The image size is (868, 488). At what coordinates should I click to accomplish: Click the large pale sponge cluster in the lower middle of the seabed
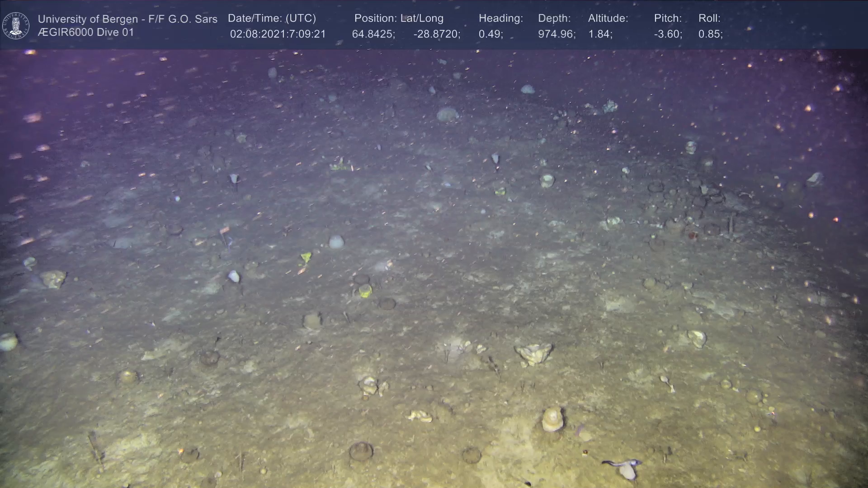coord(534,354)
